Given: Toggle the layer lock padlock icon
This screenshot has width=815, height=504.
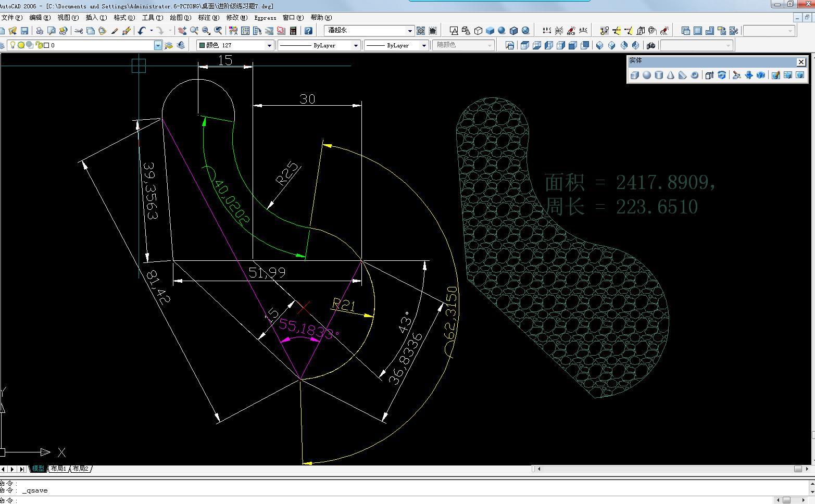Looking at the screenshot, I should click(x=39, y=45).
